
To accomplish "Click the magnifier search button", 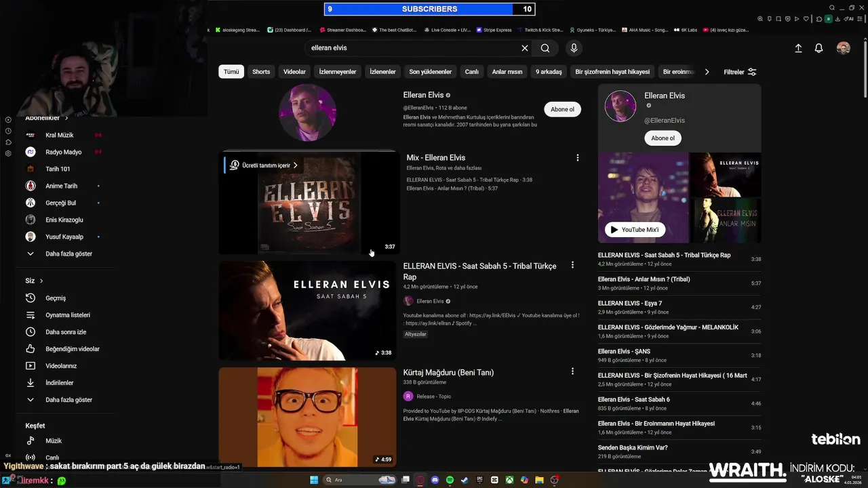I will tap(545, 48).
